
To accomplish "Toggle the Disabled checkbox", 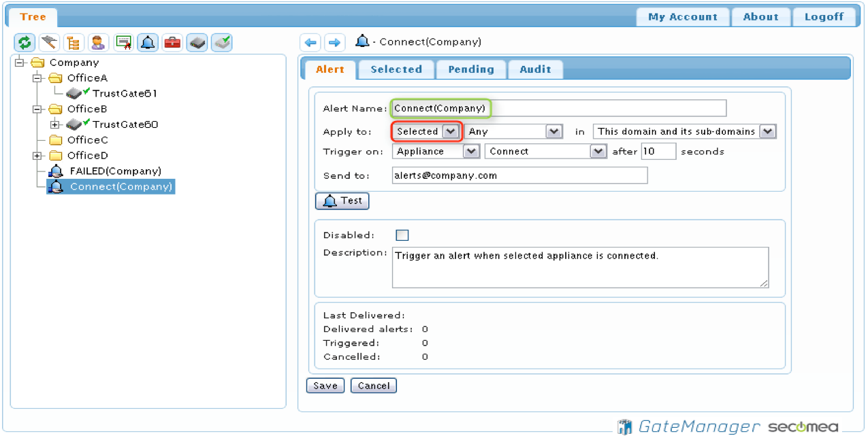I will 402,235.
